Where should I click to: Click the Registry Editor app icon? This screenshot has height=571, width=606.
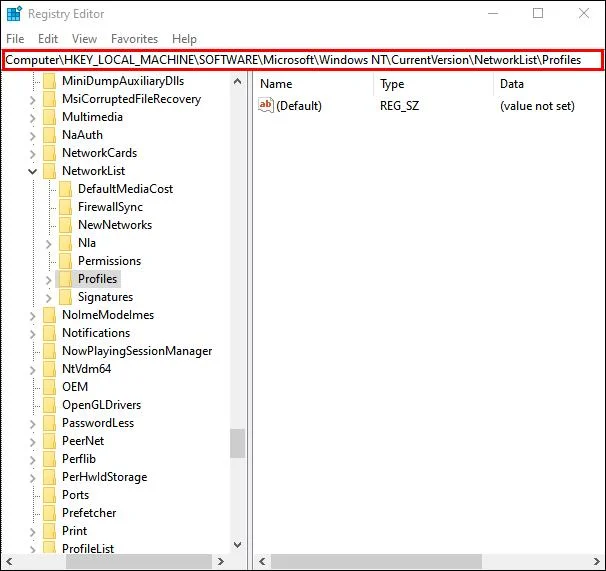tap(14, 14)
